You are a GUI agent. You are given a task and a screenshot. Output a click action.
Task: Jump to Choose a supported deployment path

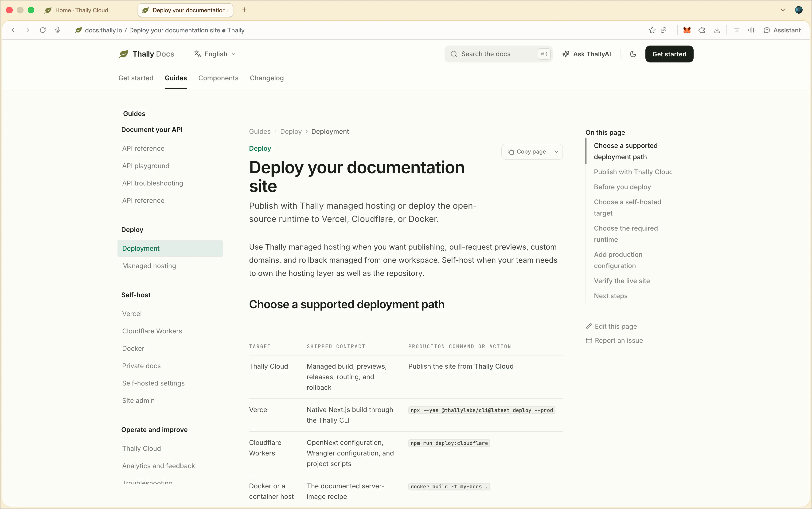(x=625, y=151)
